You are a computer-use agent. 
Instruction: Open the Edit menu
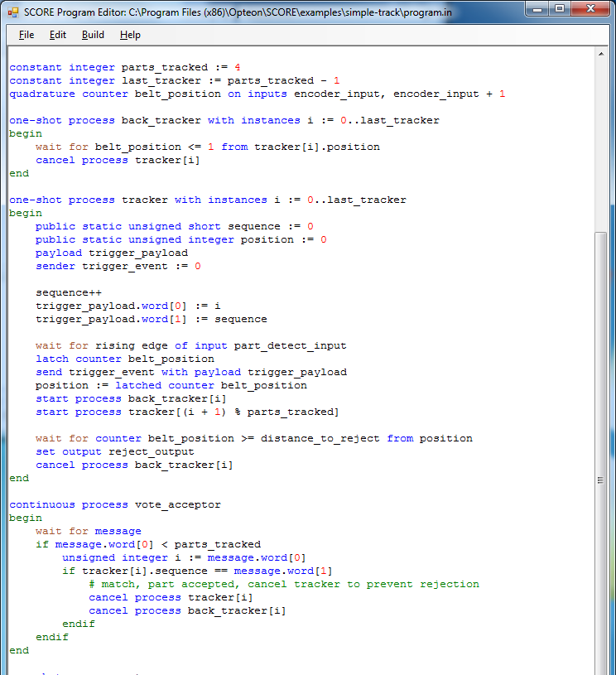tap(58, 35)
